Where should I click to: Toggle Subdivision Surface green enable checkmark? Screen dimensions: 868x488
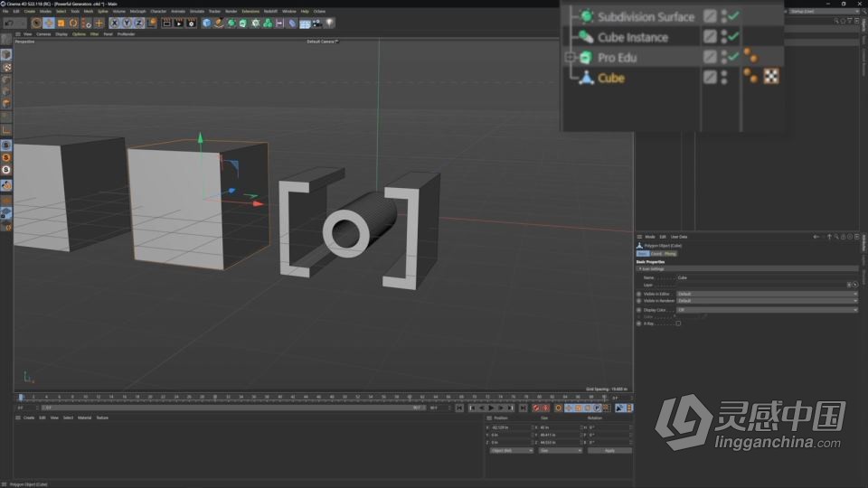pos(734,16)
